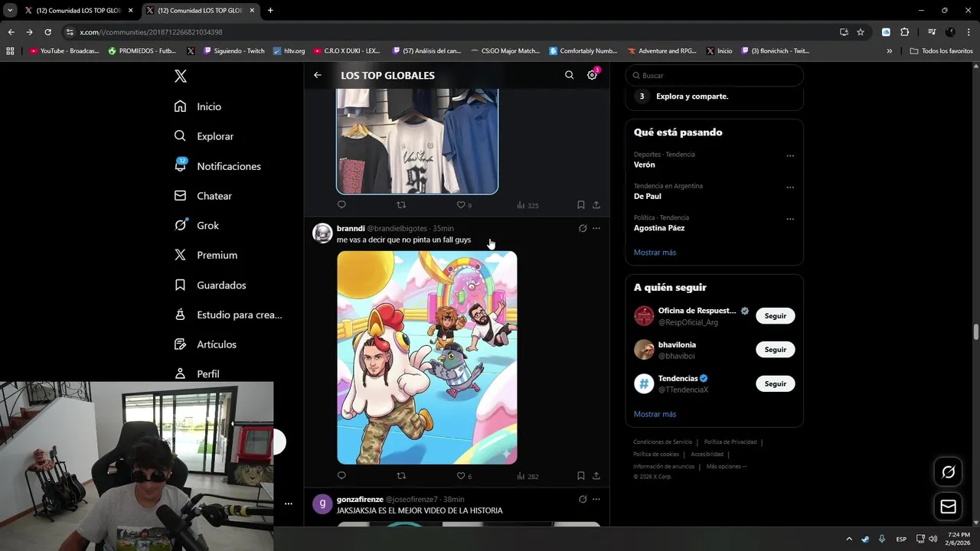Show hidden system tray icons
Screen dimensions: 980x551
[x=848, y=539]
